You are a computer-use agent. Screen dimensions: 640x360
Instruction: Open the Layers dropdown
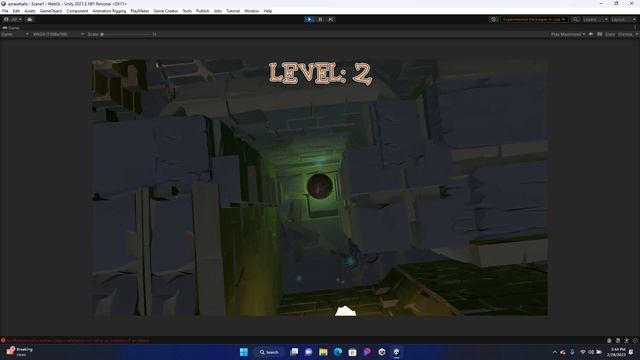click(x=595, y=19)
